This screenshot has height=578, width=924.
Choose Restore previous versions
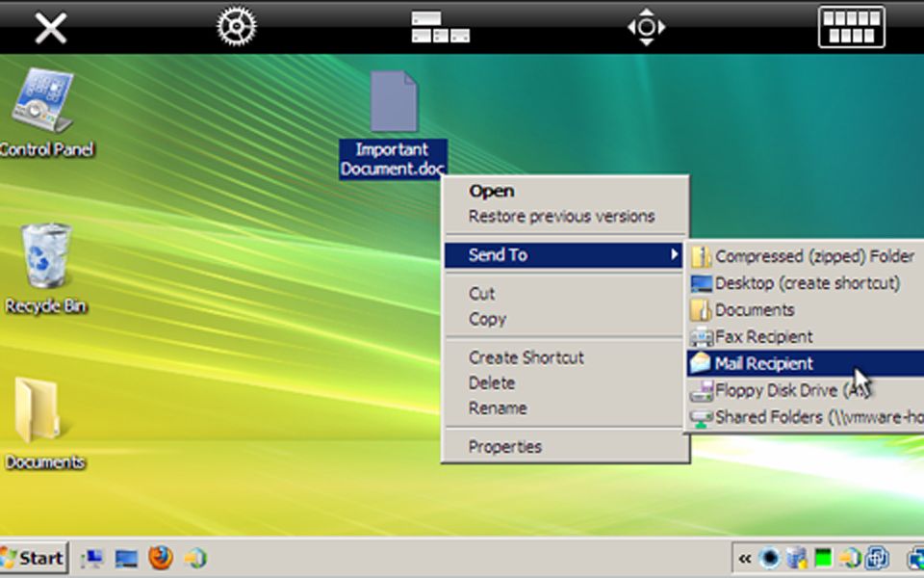565,217
